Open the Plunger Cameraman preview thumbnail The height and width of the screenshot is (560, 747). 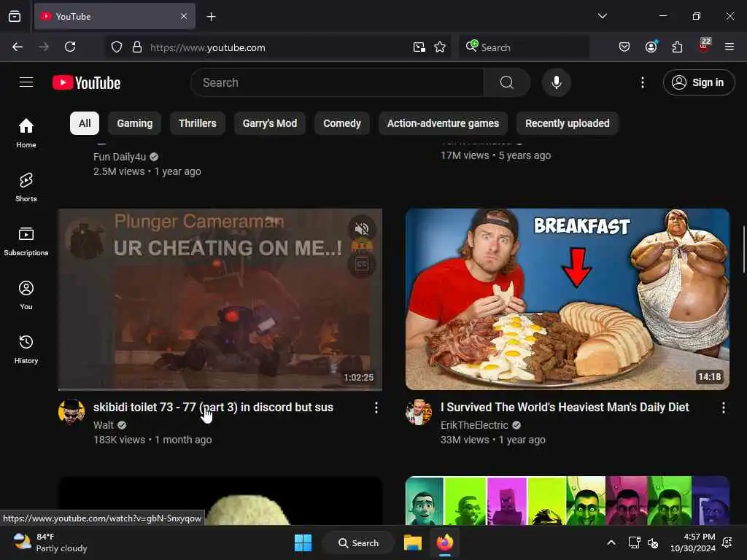coord(220,299)
